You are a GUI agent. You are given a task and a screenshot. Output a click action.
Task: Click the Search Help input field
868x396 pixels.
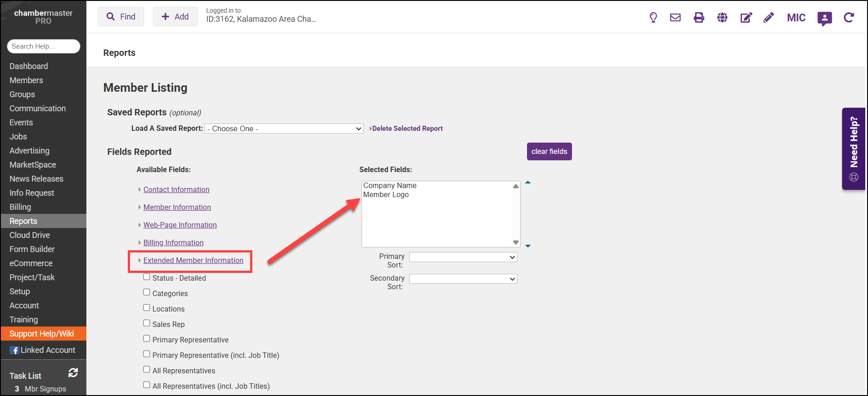(44, 46)
